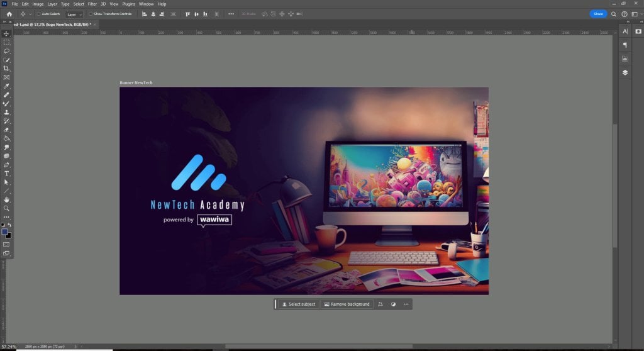Align vertical centers in options bar
This screenshot has width=644, height=351.
click(196, 14)
